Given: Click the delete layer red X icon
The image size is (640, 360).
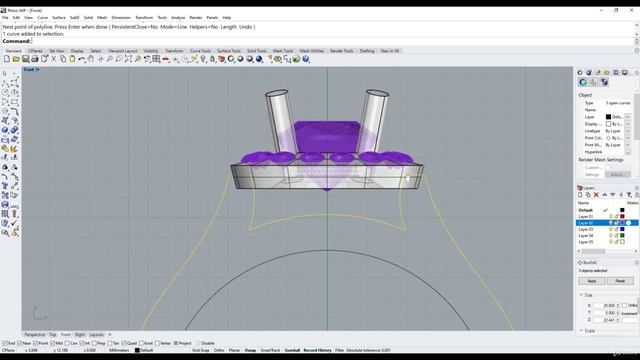Looking at the screenshot, I should pyautogui.click(x=596, y=195).
